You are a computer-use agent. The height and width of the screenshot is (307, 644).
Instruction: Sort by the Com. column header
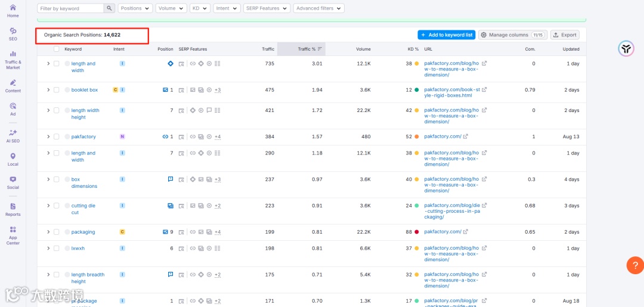[x=530, y=49]
